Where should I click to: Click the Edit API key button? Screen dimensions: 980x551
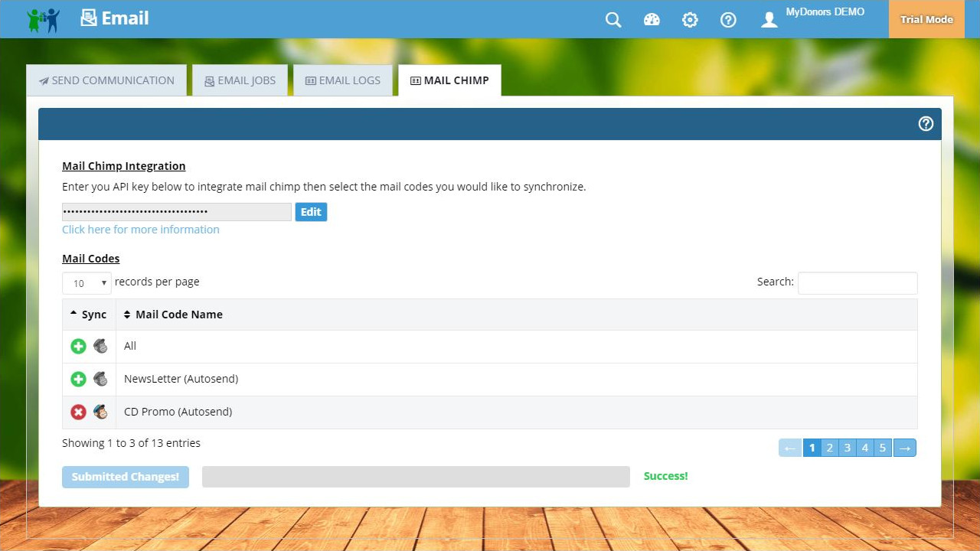pos(311,212)
